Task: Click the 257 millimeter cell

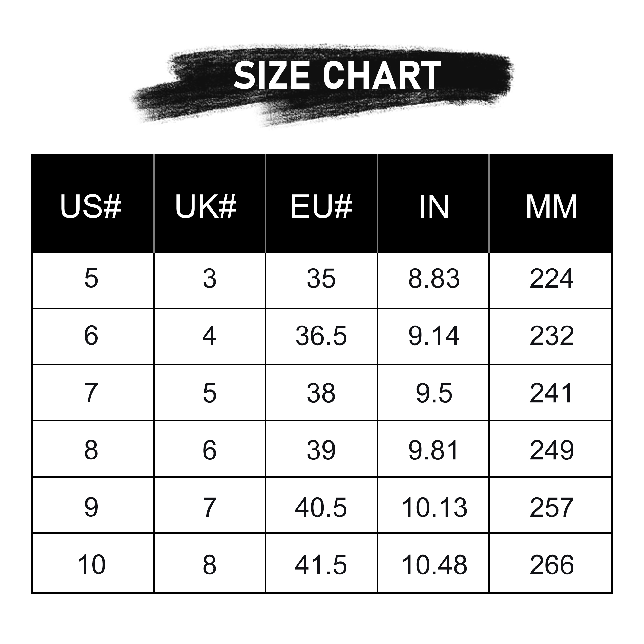Action: [551, 508]
